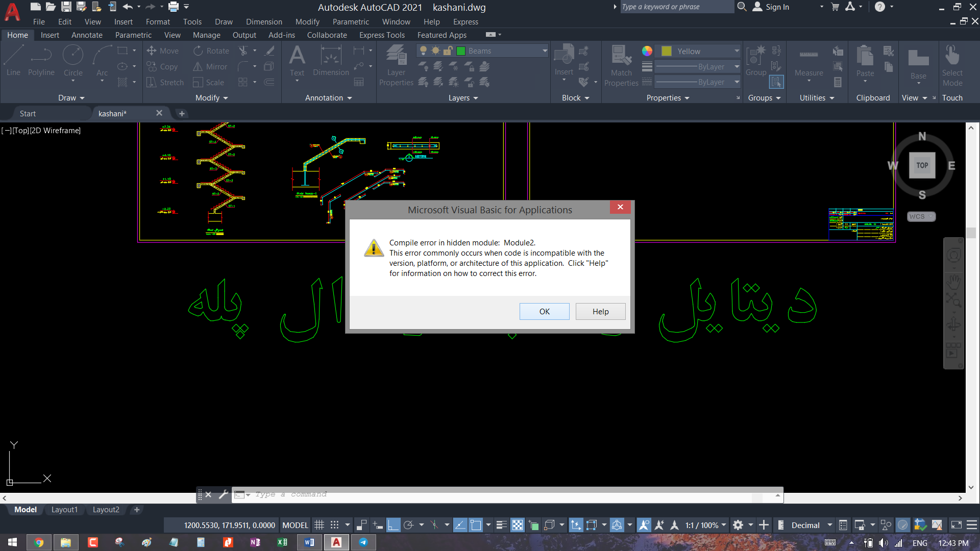Expand the Modify panel
The image size is (980, 551).
point(211,97)
